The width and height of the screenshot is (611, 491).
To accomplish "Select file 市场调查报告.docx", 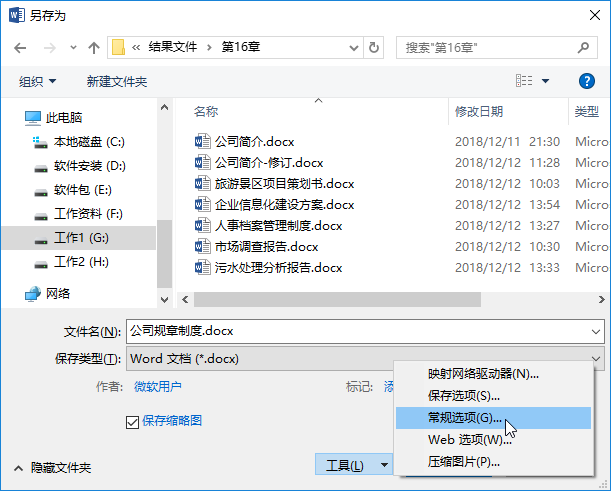I will click(x=267, y=247).
